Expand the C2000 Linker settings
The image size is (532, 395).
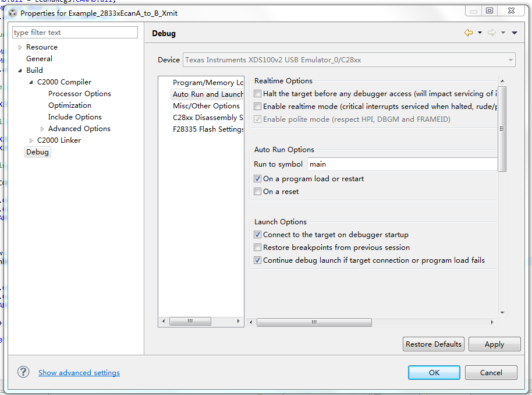31,140
